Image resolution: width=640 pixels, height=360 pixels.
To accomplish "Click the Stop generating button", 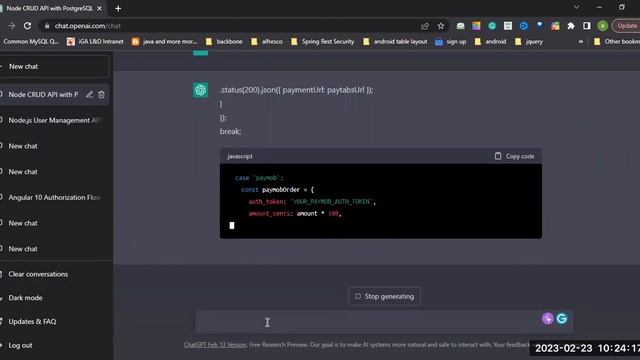I will (x=384, y=296).
